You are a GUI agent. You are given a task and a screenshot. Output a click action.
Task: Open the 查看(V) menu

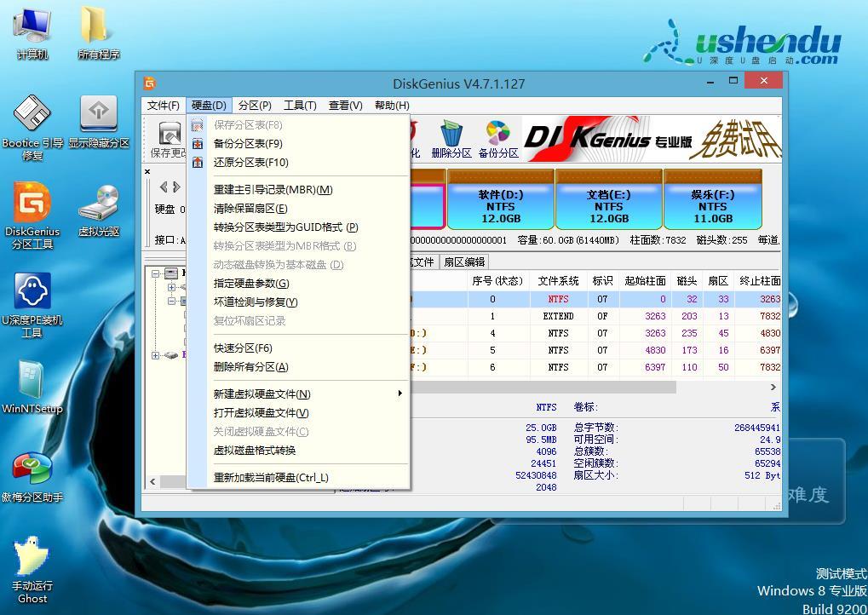[346, 105]
